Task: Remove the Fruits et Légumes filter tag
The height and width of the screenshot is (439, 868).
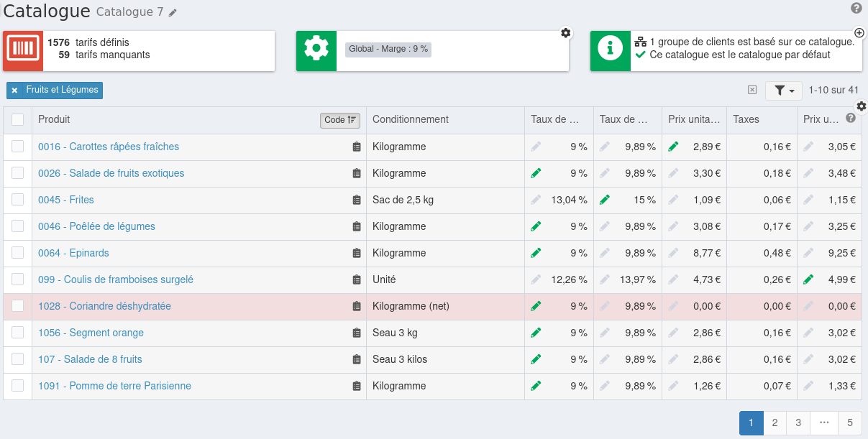Action: (x=14, y=91)
